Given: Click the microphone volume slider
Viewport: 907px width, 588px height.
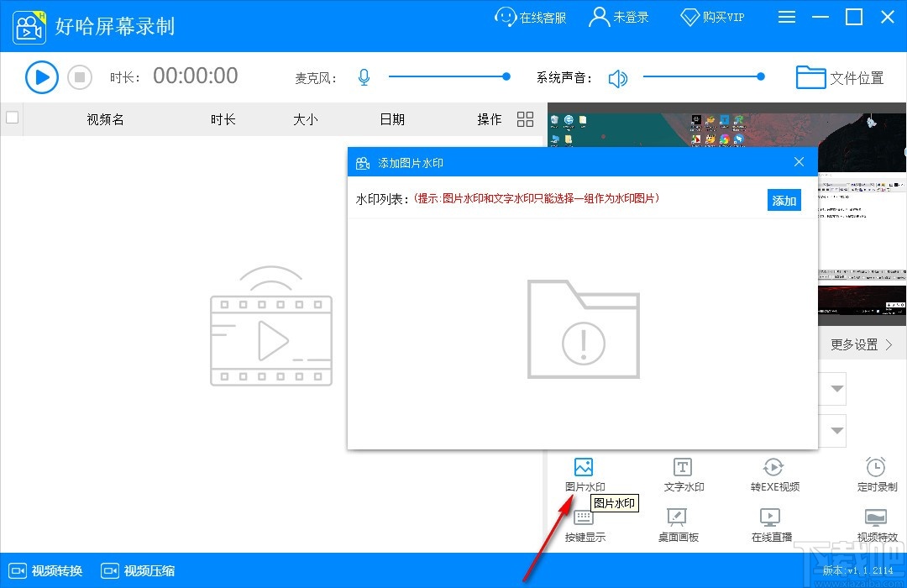Looking at the screenshot, I should point(449,76).
